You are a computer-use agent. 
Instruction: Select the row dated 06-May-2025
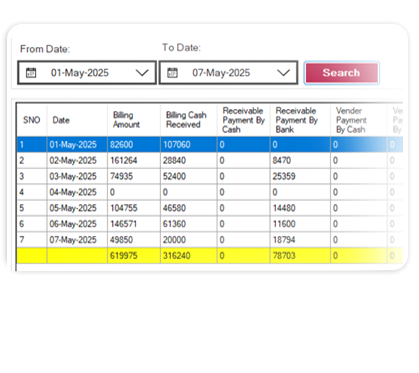(210, 224)
